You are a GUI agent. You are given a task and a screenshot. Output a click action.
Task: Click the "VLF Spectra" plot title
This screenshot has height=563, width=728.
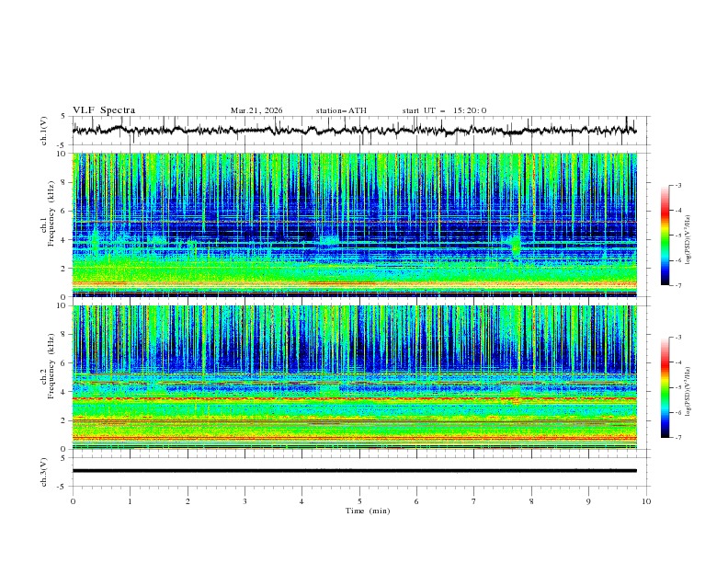(104, 110)
